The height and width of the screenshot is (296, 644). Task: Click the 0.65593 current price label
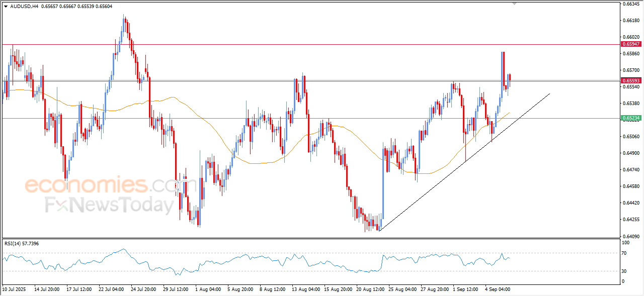(631, 80)
